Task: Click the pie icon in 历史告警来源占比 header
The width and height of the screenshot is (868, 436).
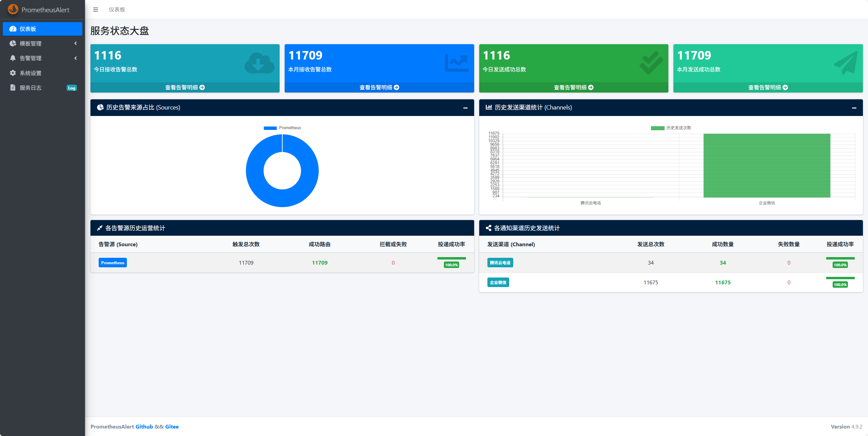Action: [100, 107]
